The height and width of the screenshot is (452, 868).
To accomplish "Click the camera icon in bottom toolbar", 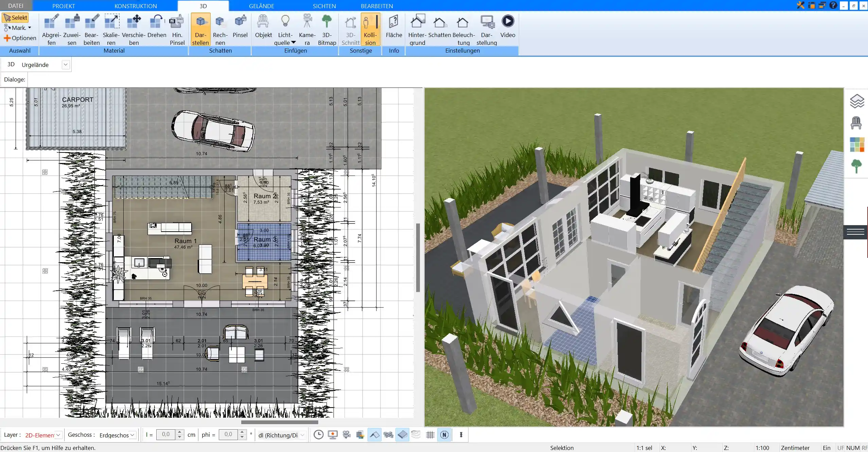I will 347,435.
